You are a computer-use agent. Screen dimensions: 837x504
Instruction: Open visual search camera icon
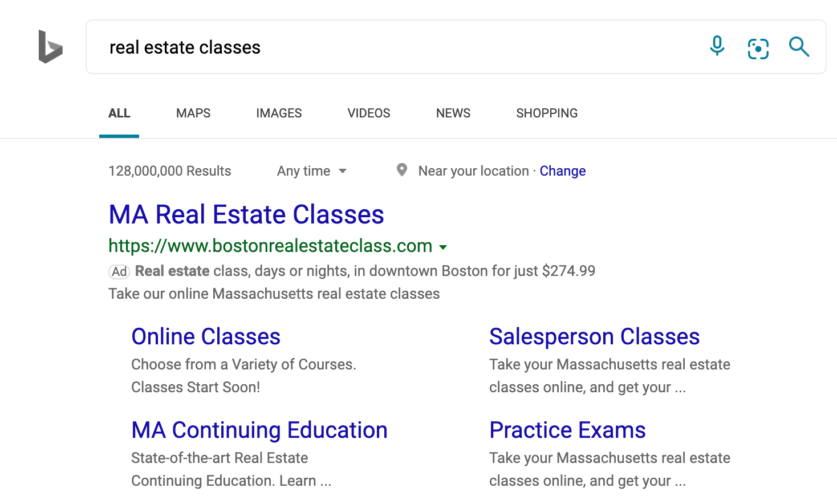coord(758,48)
